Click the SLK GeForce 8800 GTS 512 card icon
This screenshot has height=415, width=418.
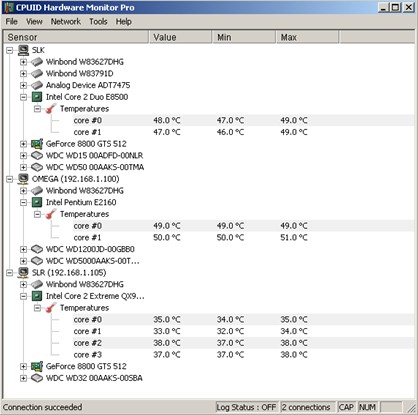tap(37, 144)
